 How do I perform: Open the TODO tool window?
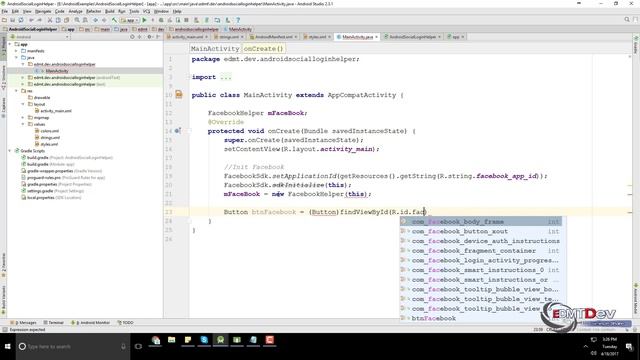coord(125,322)
